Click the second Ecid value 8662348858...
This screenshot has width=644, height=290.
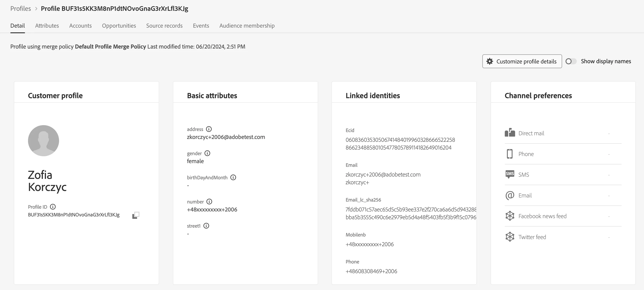pyautogui.click(x=399, y=148)
